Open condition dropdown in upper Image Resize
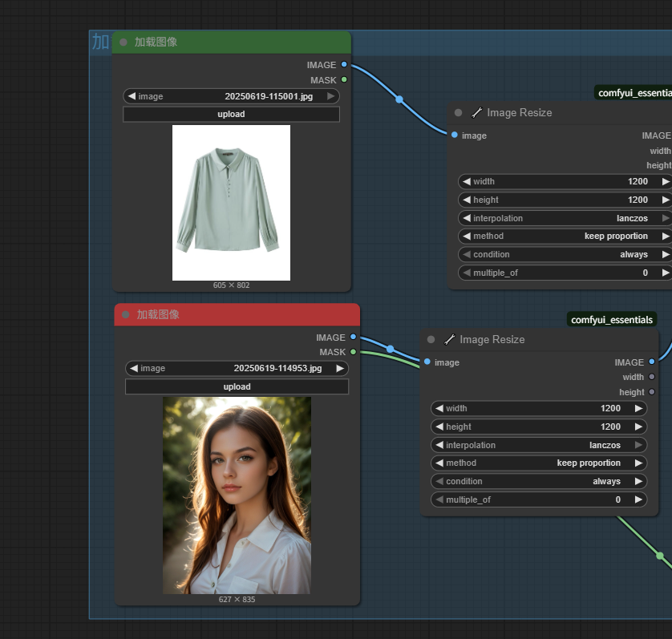672x639 pixels. [x=565, y=255]
